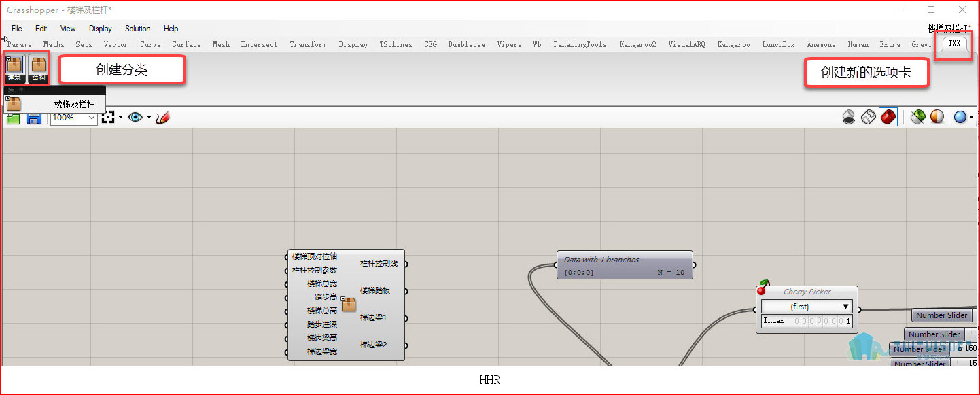Disable geometry preview with the first cylinder icon
980x395 pixels.
849,117
